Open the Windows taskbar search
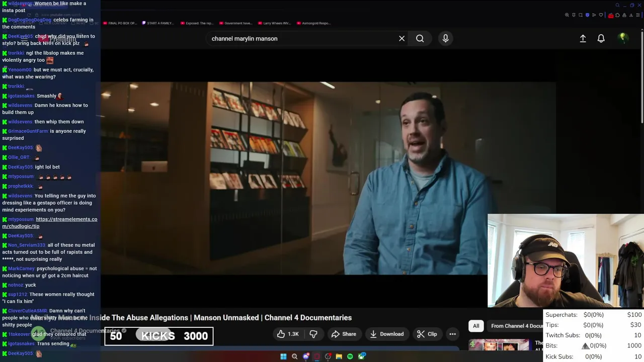 pyautogui.click(x=294, y=356)
